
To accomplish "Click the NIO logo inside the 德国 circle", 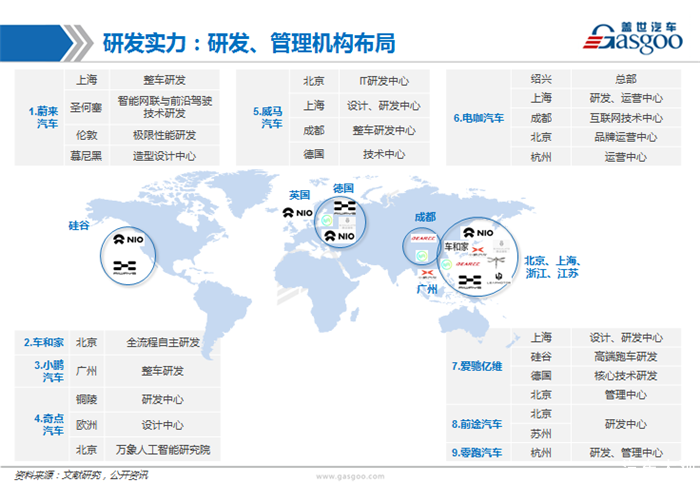I will click(x=340, y=236).
